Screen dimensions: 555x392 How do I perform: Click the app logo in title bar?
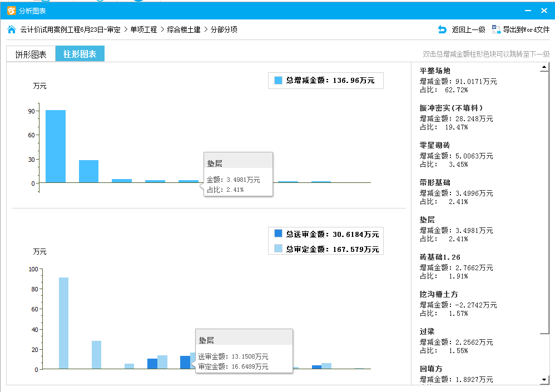tap(11, 11)
